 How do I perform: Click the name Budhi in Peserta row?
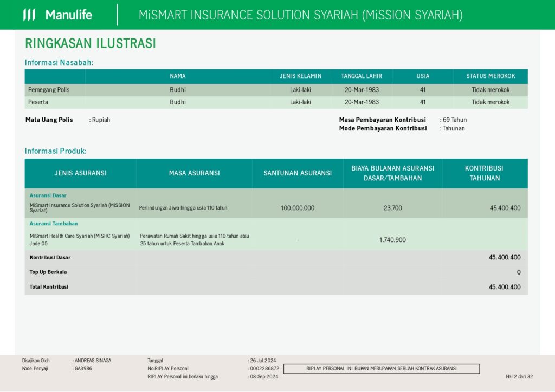click(178, 102)
